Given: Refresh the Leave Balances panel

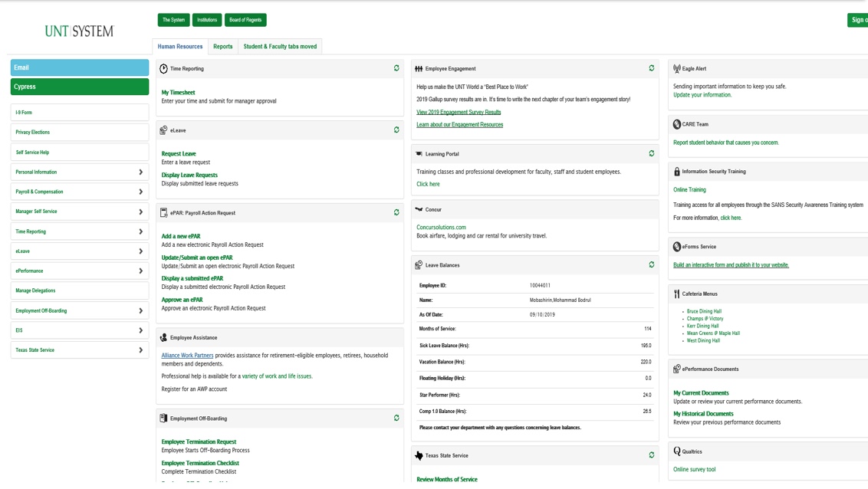Looking at the screenshot, I should (x=652, y=264).
